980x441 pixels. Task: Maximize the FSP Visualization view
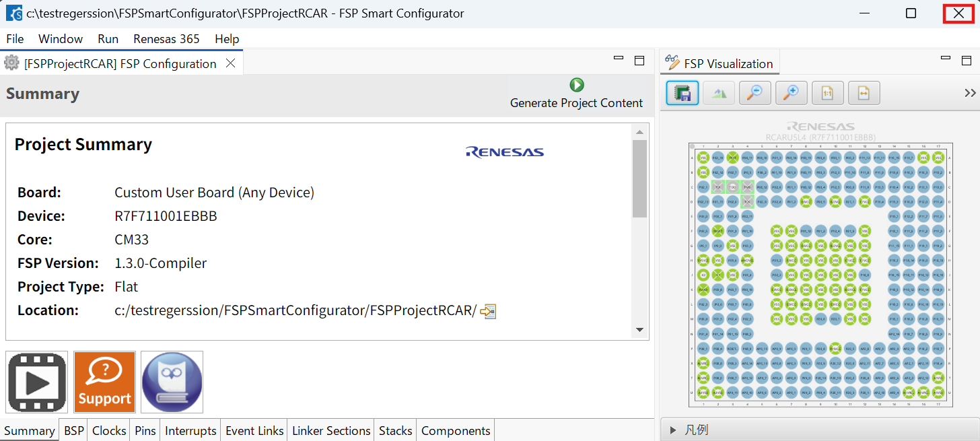967,61
